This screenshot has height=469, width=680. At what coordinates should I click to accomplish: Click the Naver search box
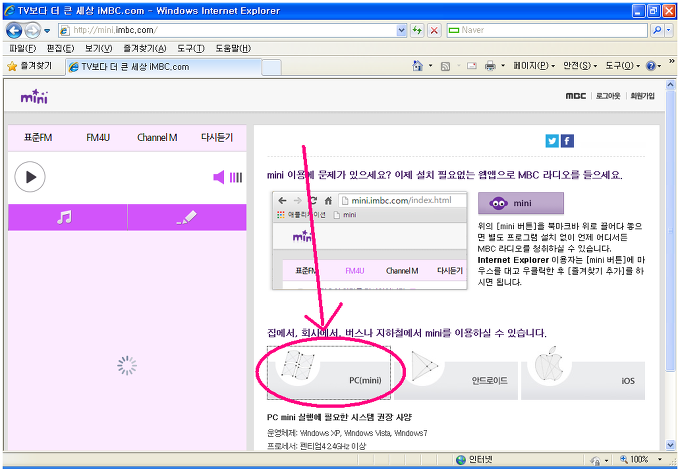pos(547,30)
